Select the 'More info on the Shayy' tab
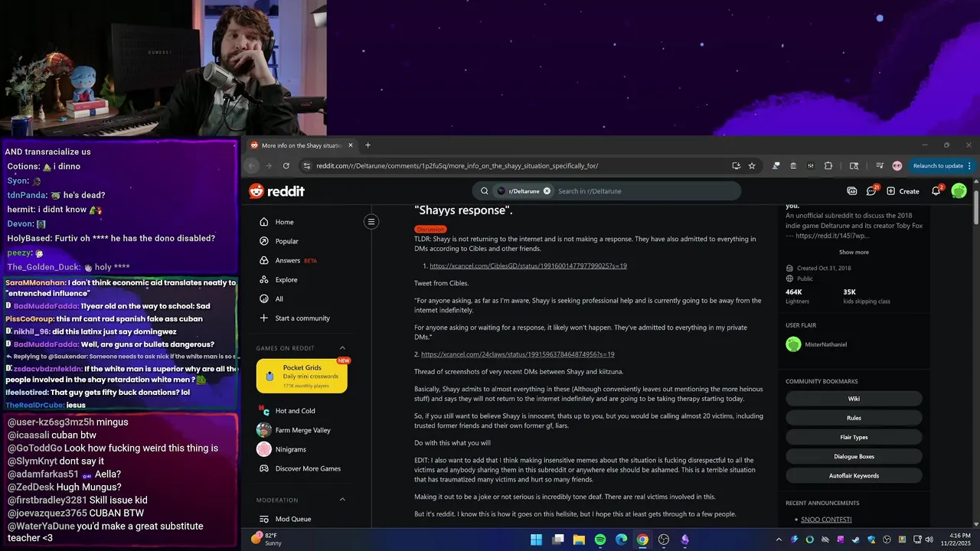Image resolution: width=980 pixels, height=551 pixels. click(302, 145)
